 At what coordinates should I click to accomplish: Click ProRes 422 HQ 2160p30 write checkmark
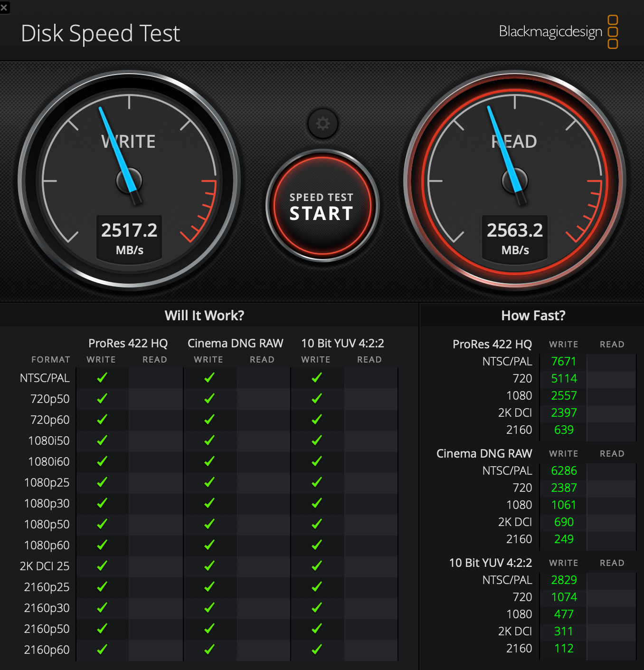pyautogui.click(x=102, y=608)
